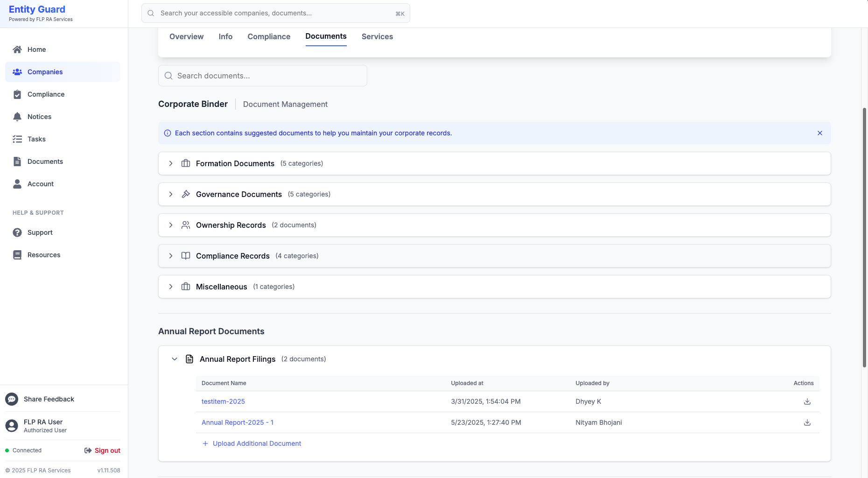Open the Services tab
The width and height of the screenshot is (868, 478).
click(x=377, y=36)
